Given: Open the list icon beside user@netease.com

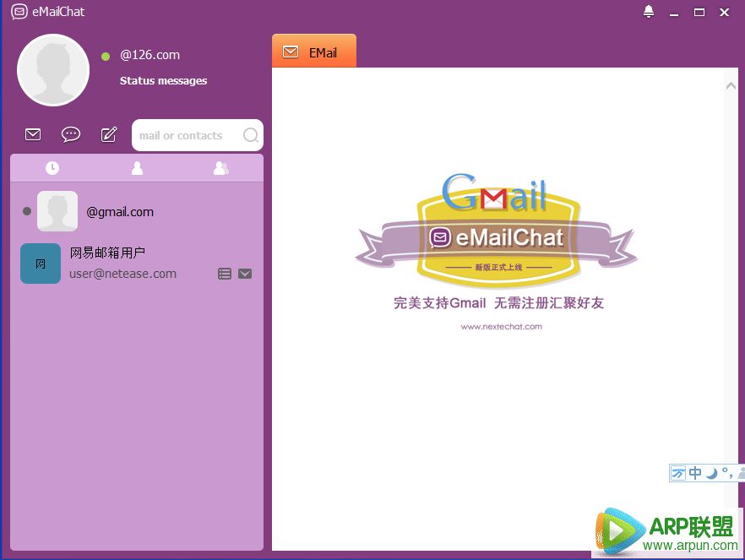Looking at the screenshot, I should 225,274.
